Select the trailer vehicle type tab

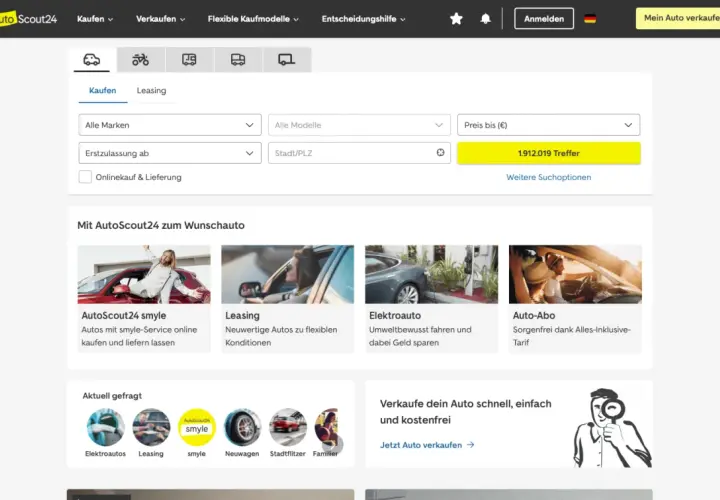tap(287, 60)
